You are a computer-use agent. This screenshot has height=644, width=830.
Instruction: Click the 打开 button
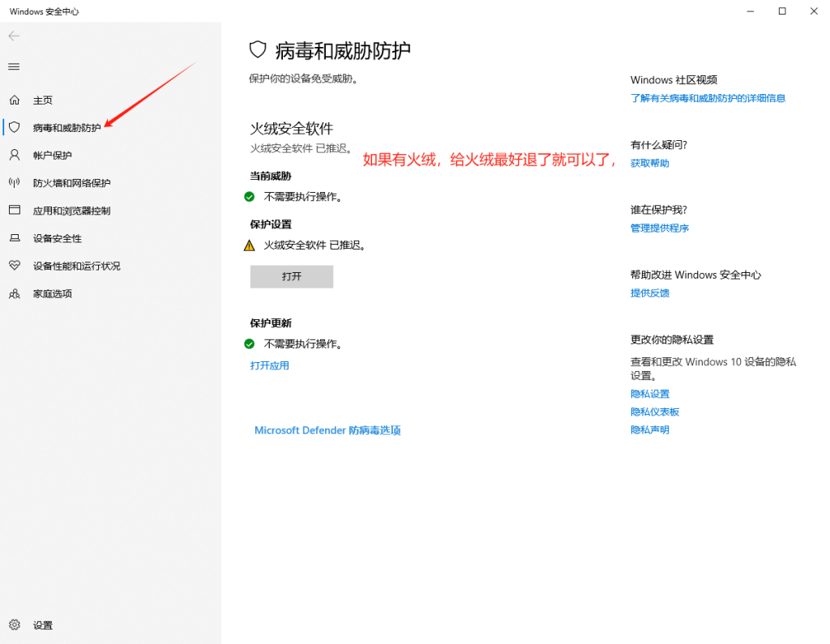pyautogui.click(x=292, y=276)
